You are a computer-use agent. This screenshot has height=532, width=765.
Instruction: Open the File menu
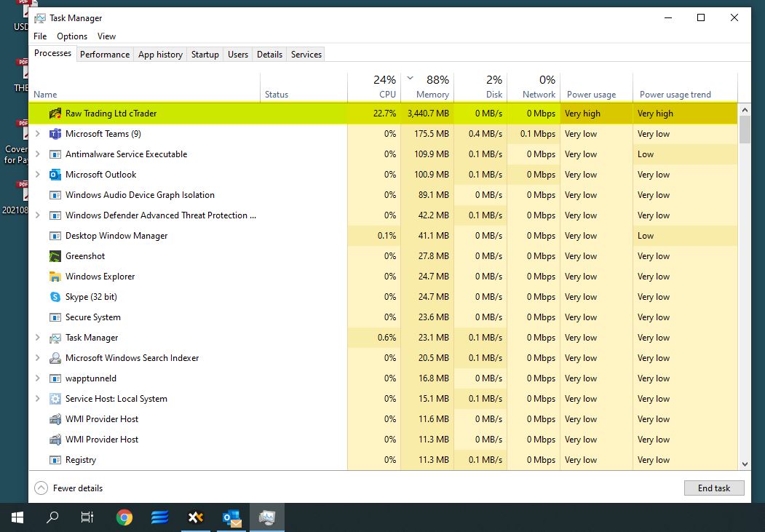40,36
